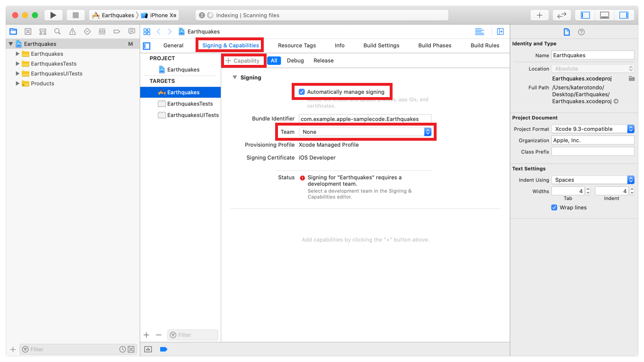Toggle breakpoints blue tag icon
This screenshot has width=644, height=362.
(164, 349)
